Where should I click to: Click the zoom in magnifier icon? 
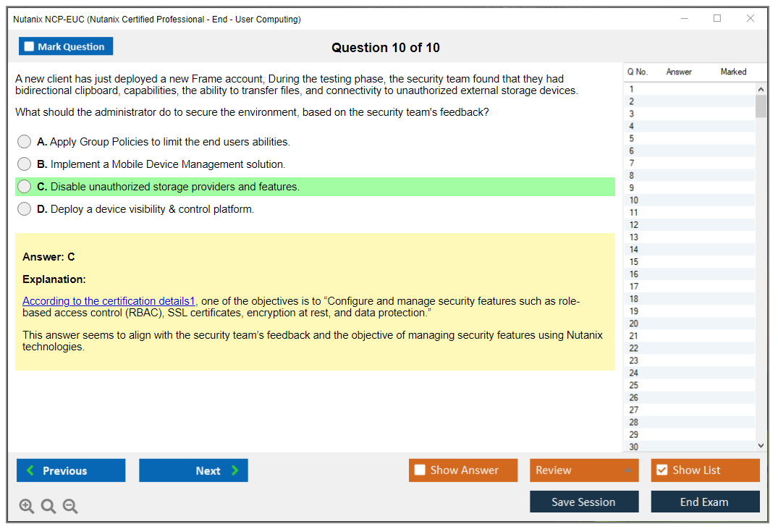pyautogui.click(x=27, y=507)
